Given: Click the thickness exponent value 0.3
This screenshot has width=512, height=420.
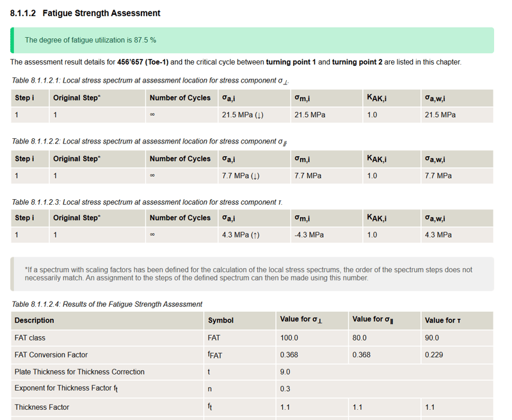Looking at the screenshot, I should click(285, 389).
